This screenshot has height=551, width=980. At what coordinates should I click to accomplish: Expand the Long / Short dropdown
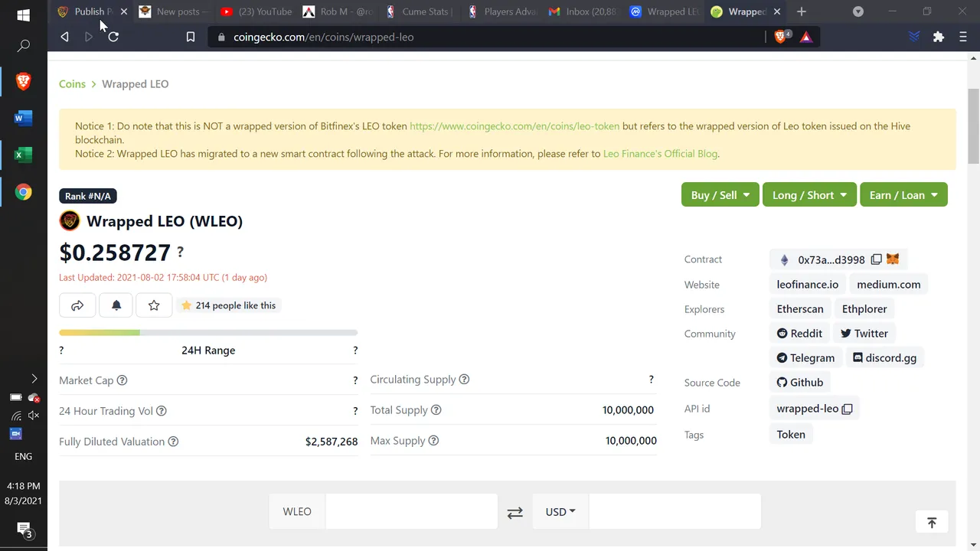(810, 194)
